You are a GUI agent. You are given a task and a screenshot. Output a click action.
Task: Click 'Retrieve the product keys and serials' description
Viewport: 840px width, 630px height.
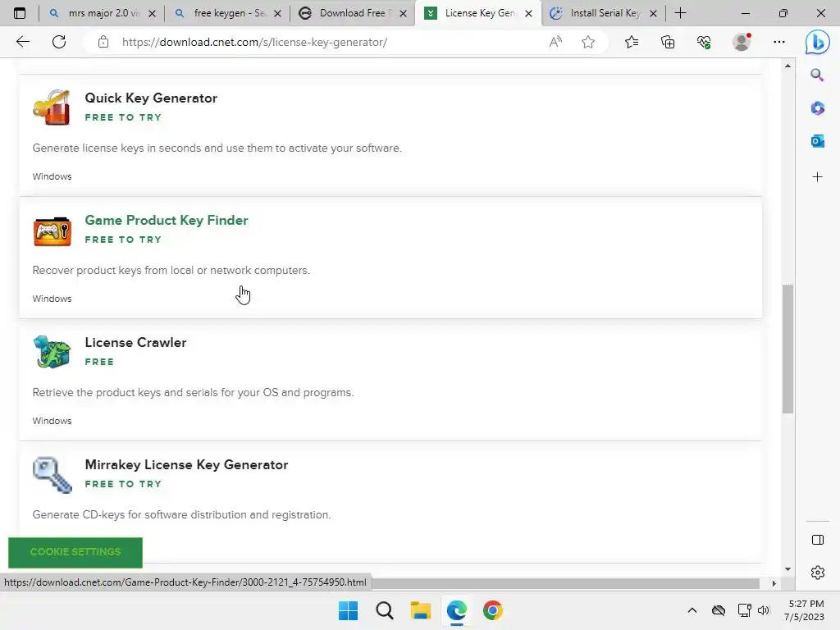193,392
